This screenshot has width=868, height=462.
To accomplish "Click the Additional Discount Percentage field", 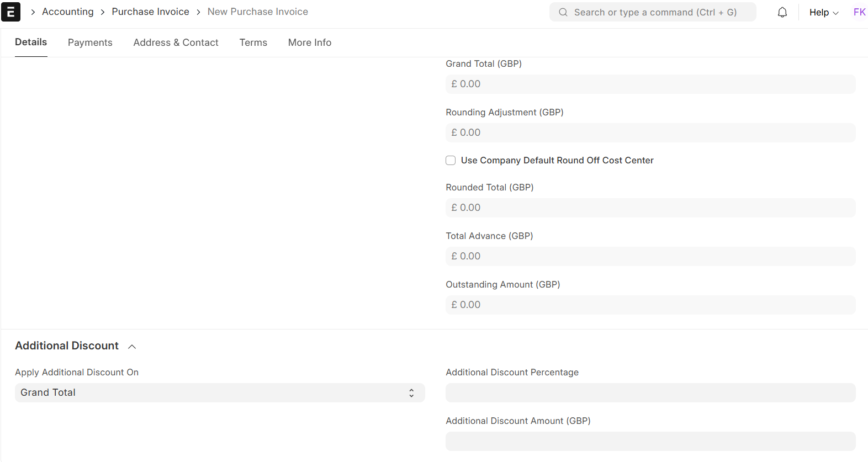I will (650, 392).
